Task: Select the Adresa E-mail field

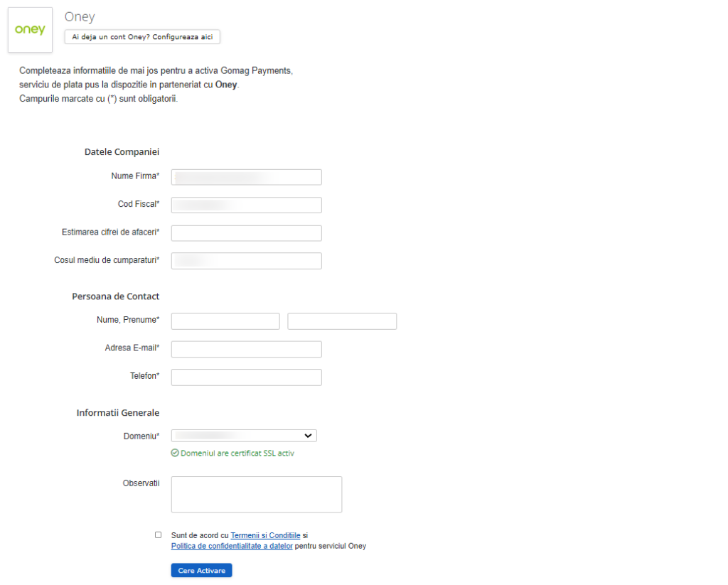Action: [246, 349]
